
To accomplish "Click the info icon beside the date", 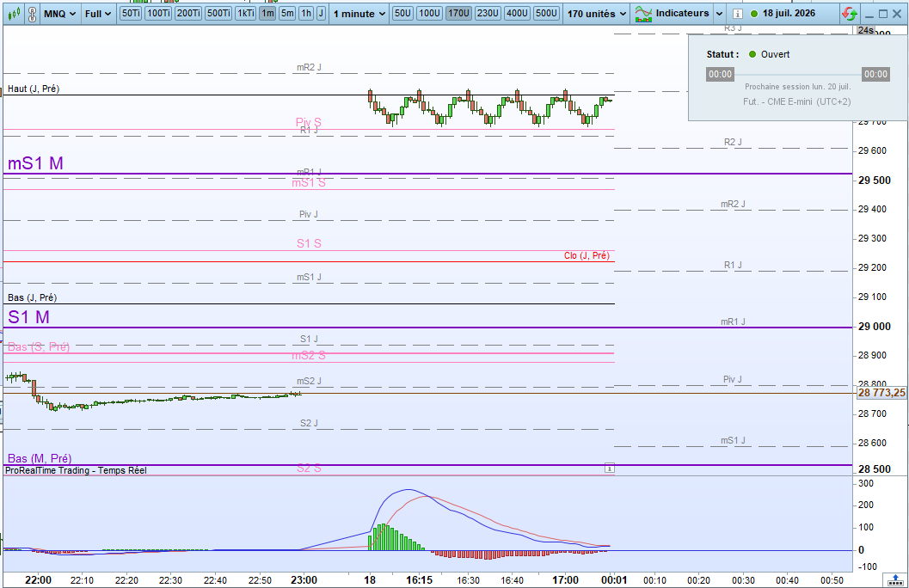I will tap(737, 13).
